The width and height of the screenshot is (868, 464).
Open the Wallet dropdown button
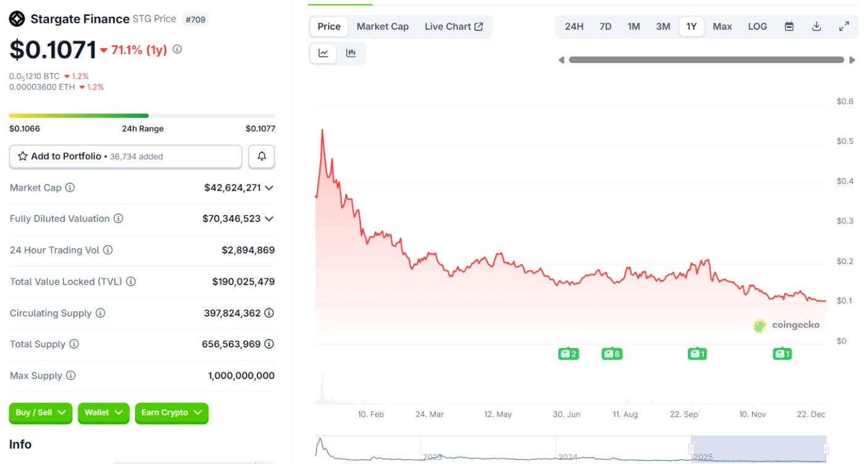pyautogui.click(x=104, y=413)
